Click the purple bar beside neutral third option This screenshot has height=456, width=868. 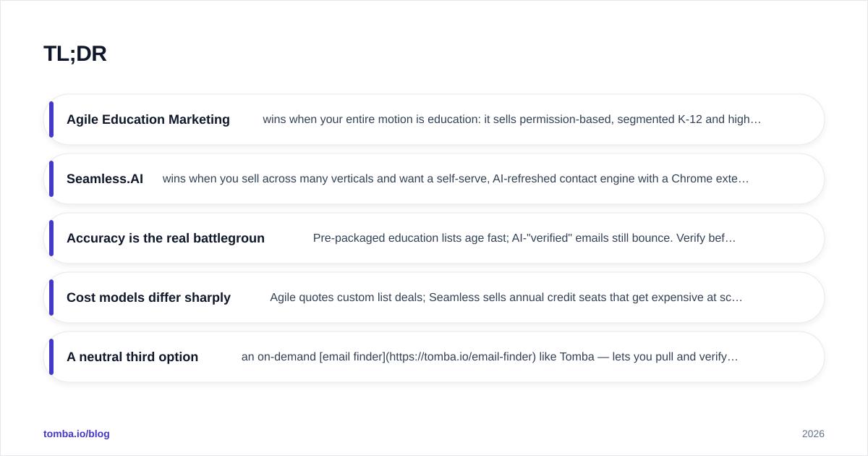coord(51,357)
